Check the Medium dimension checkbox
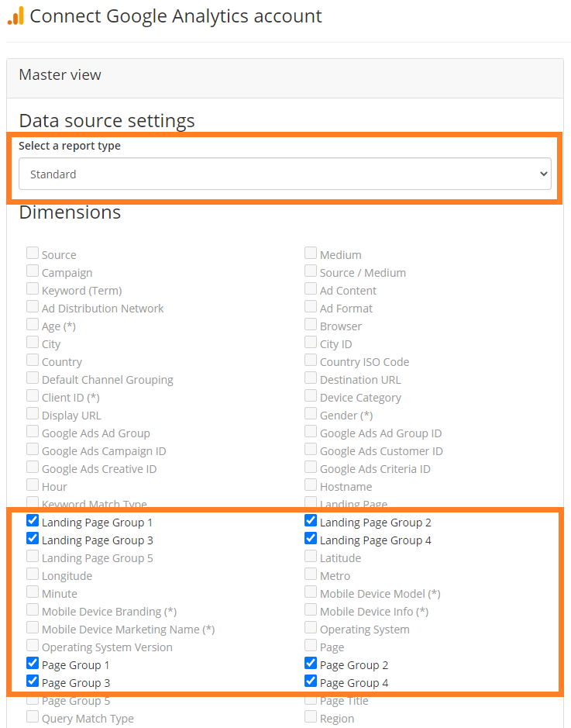This screenshot has width=571, height=728. [311, 253]
